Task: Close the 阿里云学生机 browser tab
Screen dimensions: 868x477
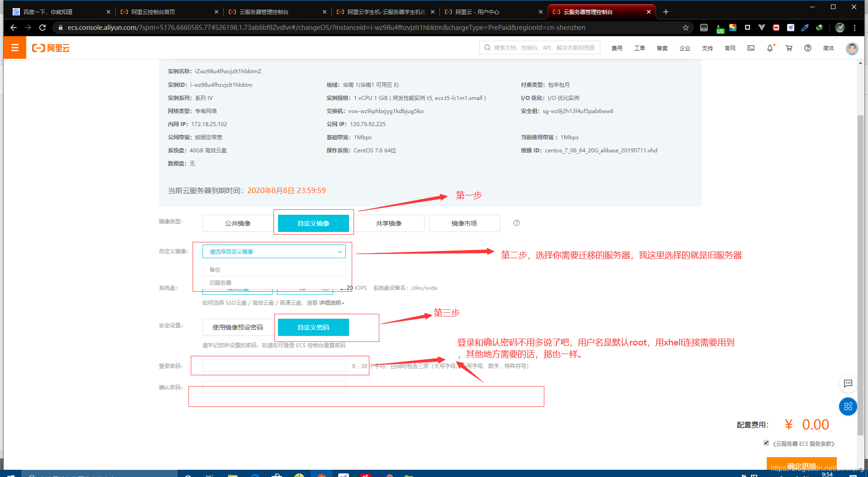Action: click(x=432, y=12)
